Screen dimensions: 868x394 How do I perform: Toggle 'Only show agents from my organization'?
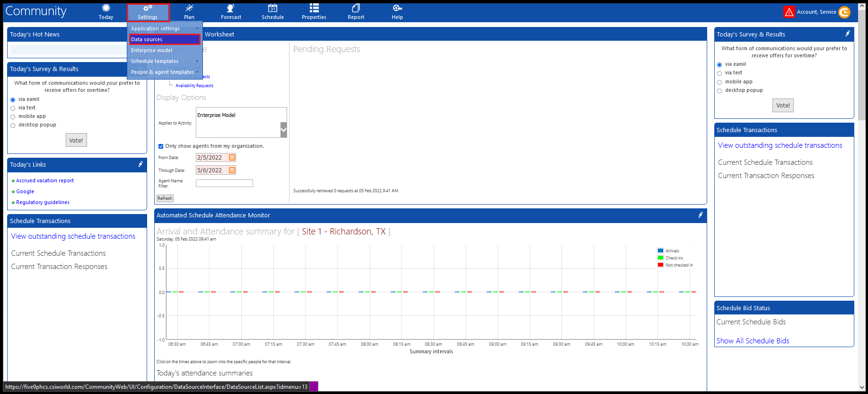pos(161,146)
